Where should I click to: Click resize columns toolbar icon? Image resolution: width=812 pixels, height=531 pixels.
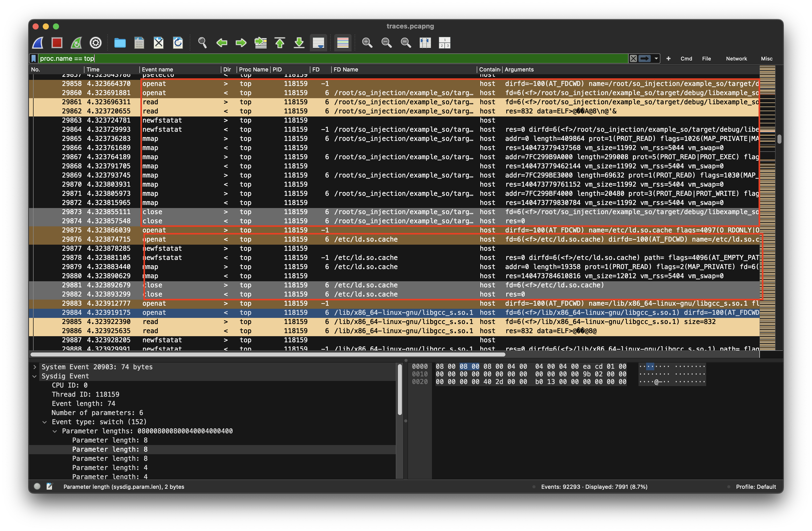tap(425, 43)
